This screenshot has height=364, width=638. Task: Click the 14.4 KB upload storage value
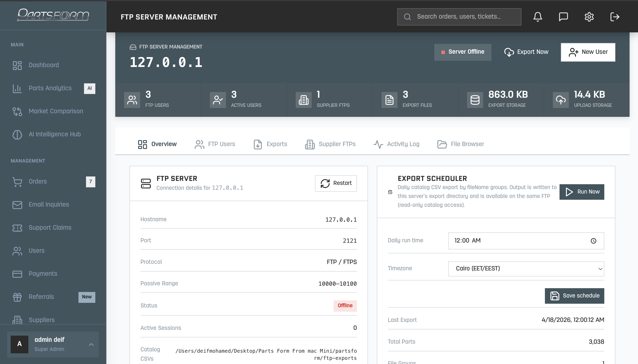(589, 94)
